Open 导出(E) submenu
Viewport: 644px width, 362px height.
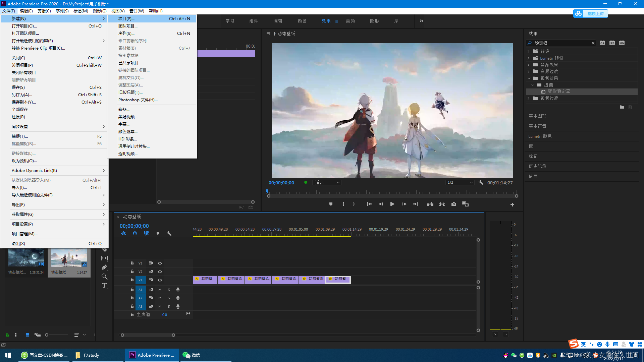pyautogui.click(x=54, y=205)
